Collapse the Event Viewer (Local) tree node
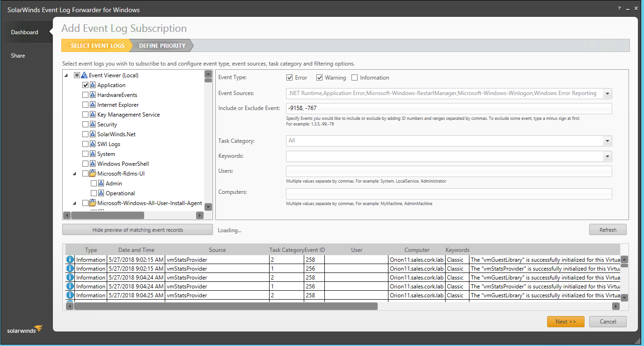644x346 pixels. (x=66, y=75)
